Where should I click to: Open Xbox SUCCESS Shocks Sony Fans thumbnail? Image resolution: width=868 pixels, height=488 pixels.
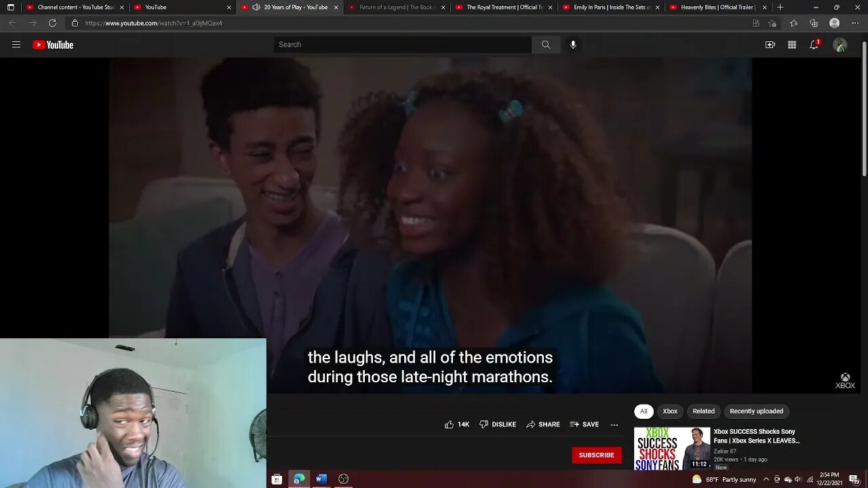pos(672,448)
